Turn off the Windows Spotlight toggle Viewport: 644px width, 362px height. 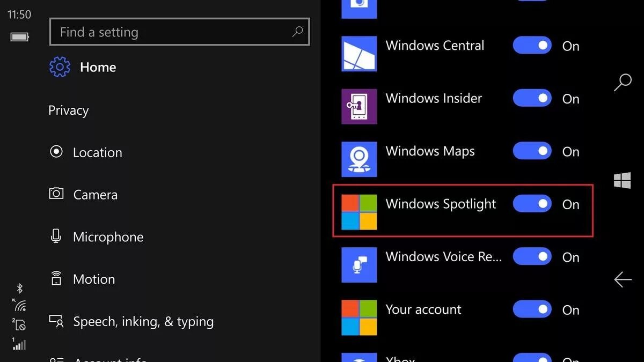[x=532, y=204]
